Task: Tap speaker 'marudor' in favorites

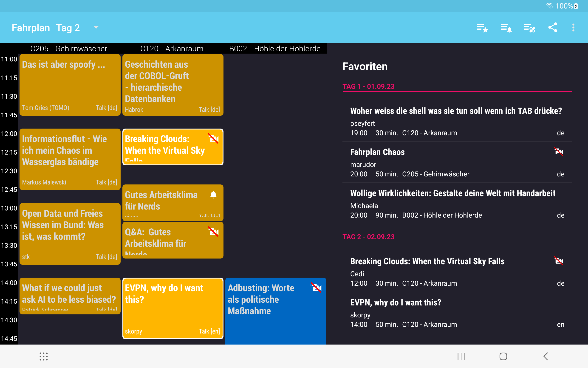Action: (363, 164)
